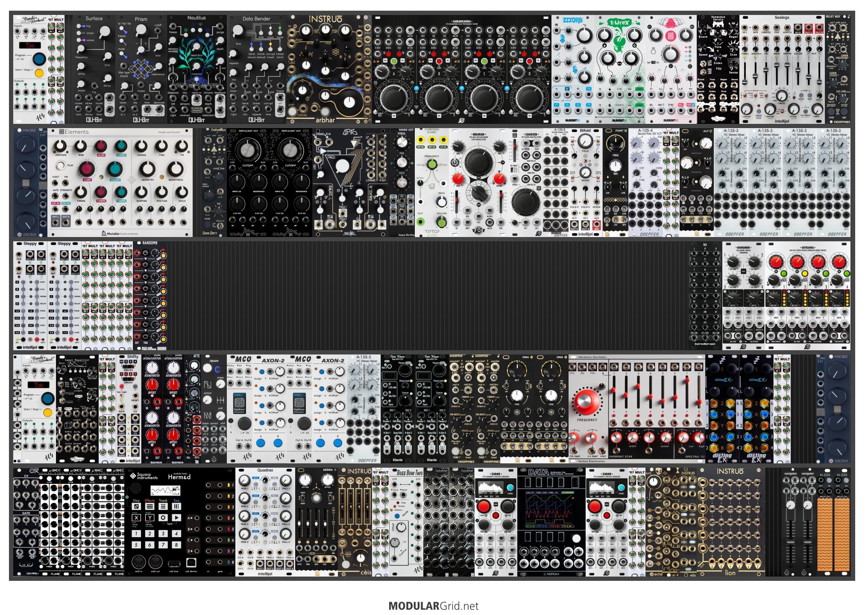Hit the Hermod X zoom button
The height and width of the screenshot is (615, 868).
click(x=136, y=518)
